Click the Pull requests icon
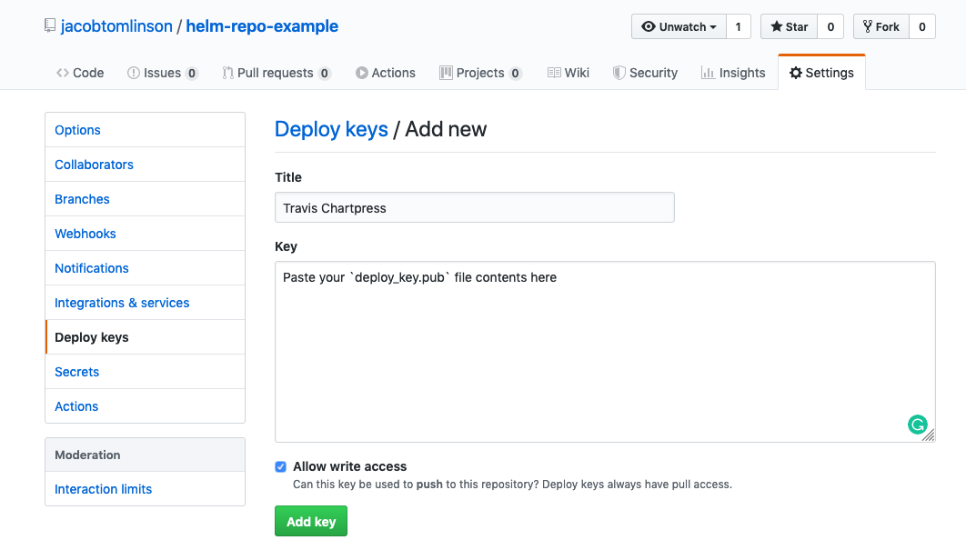This screenshot has width=966, height=560. click(x=227, y=72)
